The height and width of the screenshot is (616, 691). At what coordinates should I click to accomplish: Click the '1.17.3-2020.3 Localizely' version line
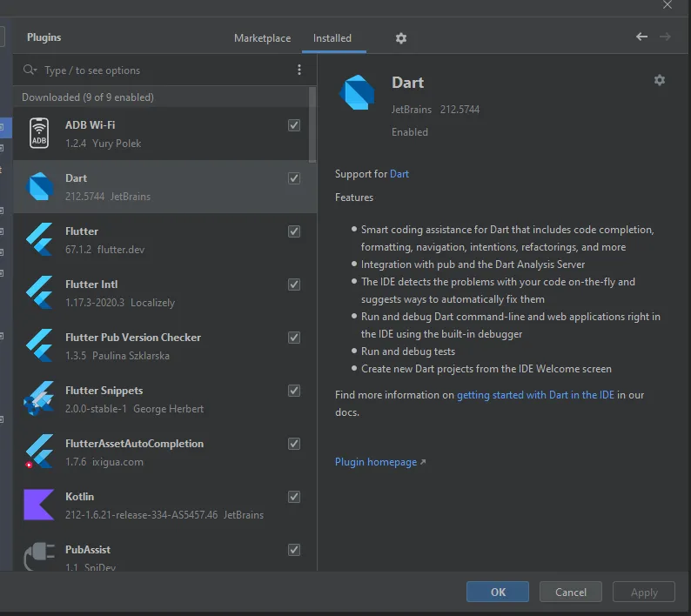point(120,303)
